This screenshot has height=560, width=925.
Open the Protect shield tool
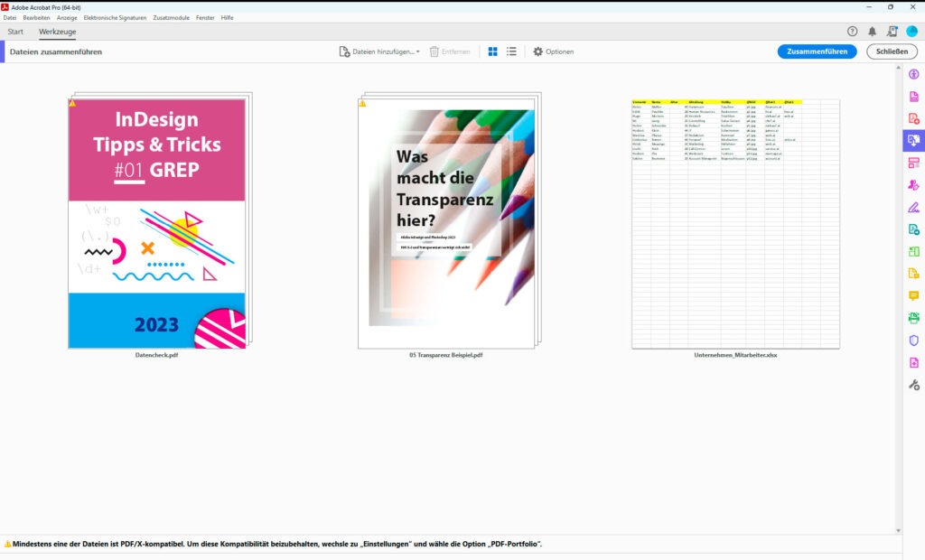tap(914, 341)
